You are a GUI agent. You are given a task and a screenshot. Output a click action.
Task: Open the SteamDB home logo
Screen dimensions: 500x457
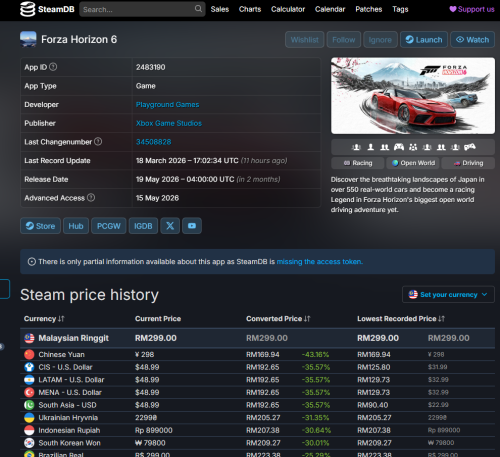tap(47, 9)
